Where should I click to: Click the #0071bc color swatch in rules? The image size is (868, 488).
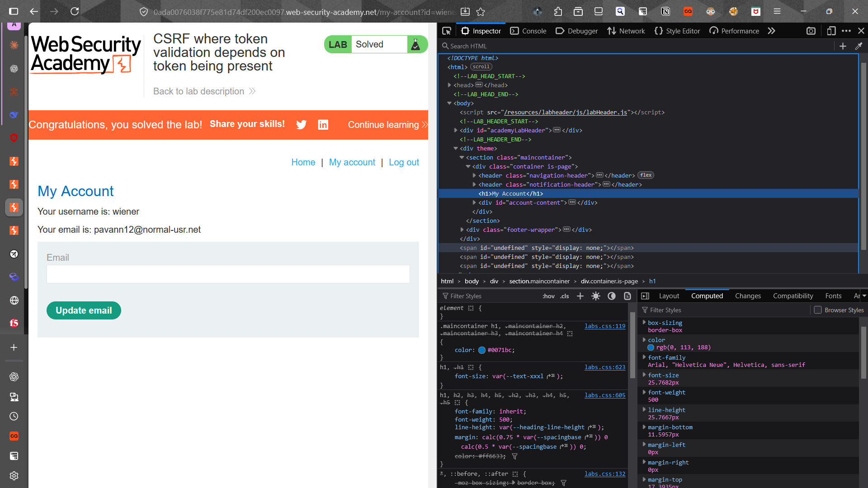coord(482,350)
